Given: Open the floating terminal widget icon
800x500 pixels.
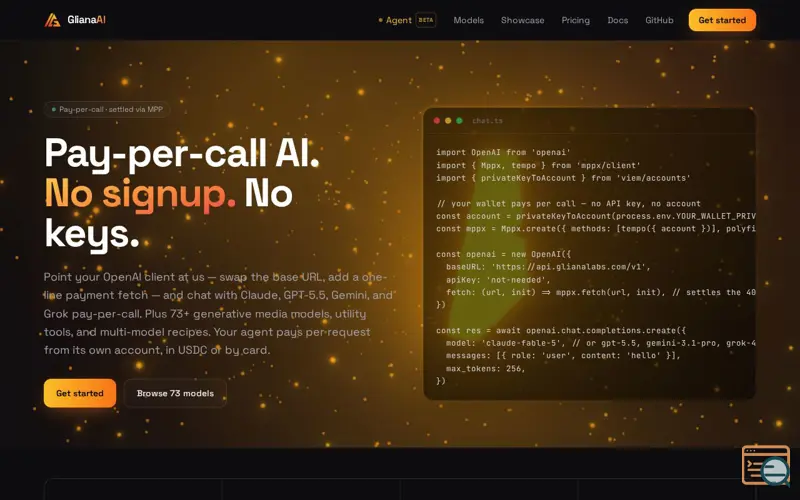Looking at the screenshot, I should pos(766,465).
